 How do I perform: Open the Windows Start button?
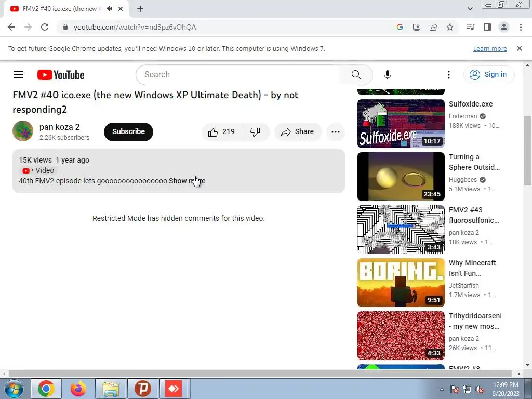[14, 389]
